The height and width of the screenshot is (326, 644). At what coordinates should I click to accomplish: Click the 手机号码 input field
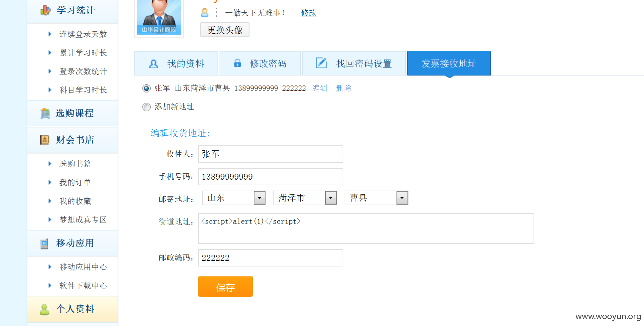(271, 177)
